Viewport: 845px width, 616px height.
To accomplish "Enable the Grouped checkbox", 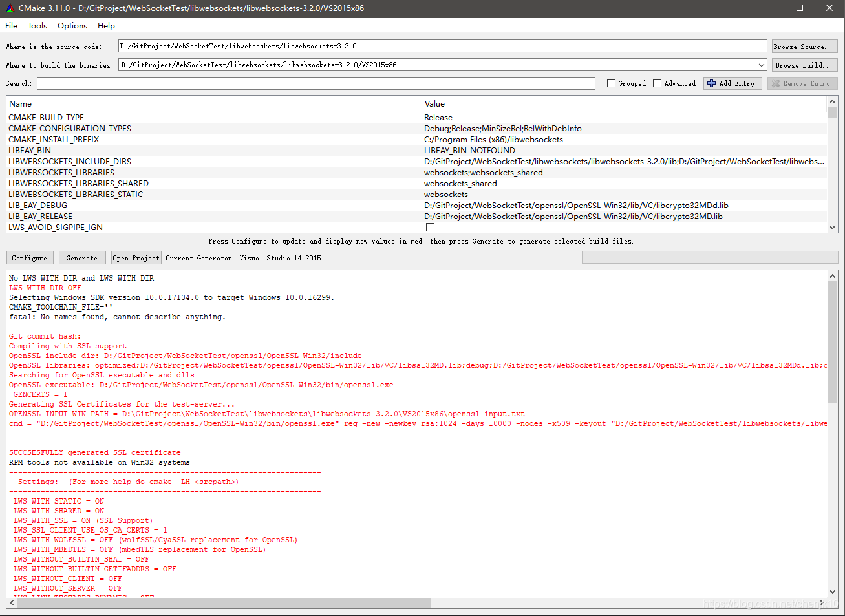I will click(611, 83).
